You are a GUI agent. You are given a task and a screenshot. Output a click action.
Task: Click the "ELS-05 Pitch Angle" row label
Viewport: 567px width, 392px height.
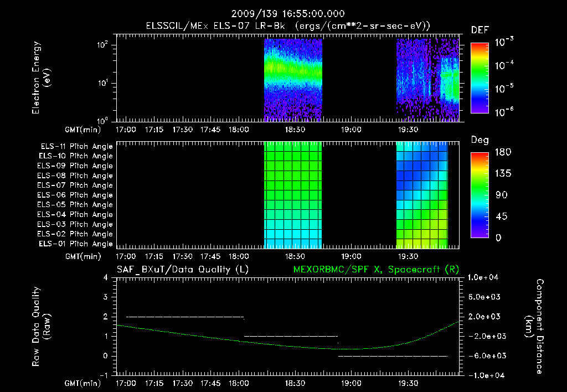click(x=75, y=205)
